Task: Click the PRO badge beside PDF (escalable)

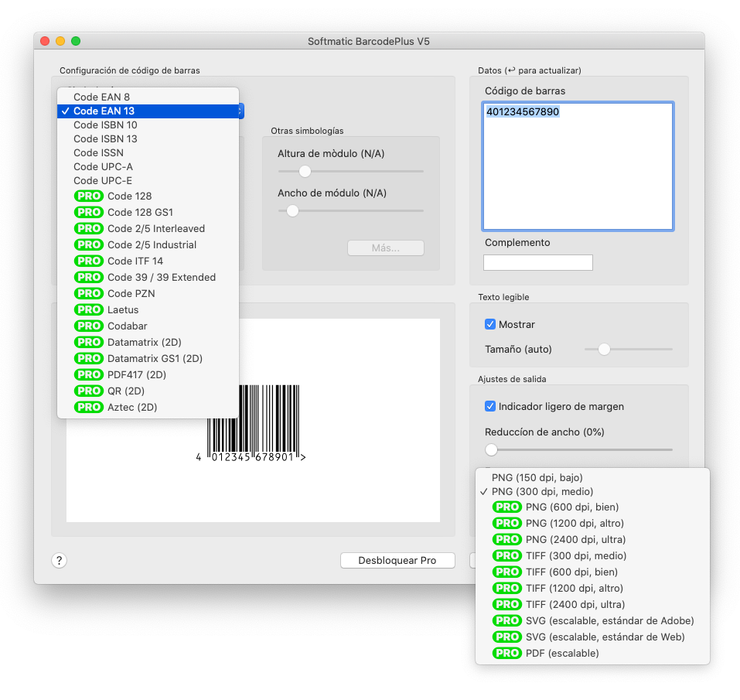Action: point(507,653)
